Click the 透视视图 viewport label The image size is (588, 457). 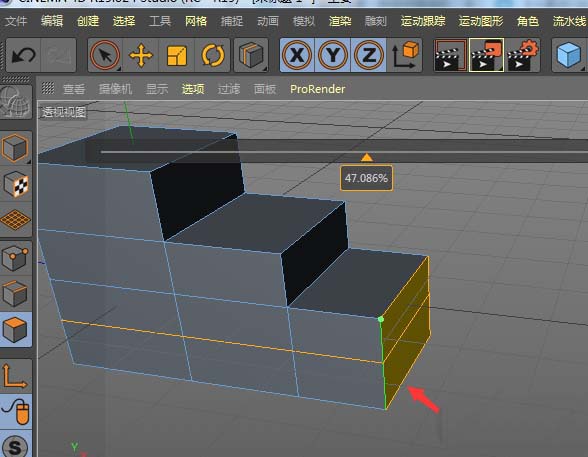pos(64,112)
